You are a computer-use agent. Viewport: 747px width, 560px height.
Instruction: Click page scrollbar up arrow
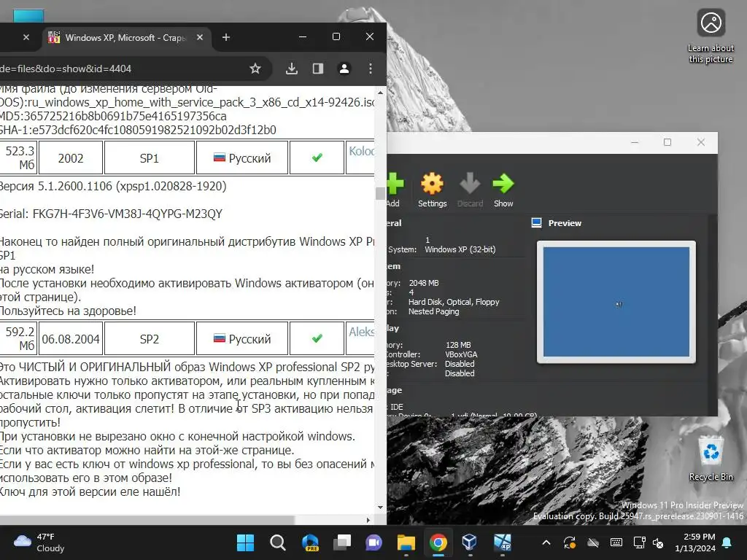pos(380,93)
